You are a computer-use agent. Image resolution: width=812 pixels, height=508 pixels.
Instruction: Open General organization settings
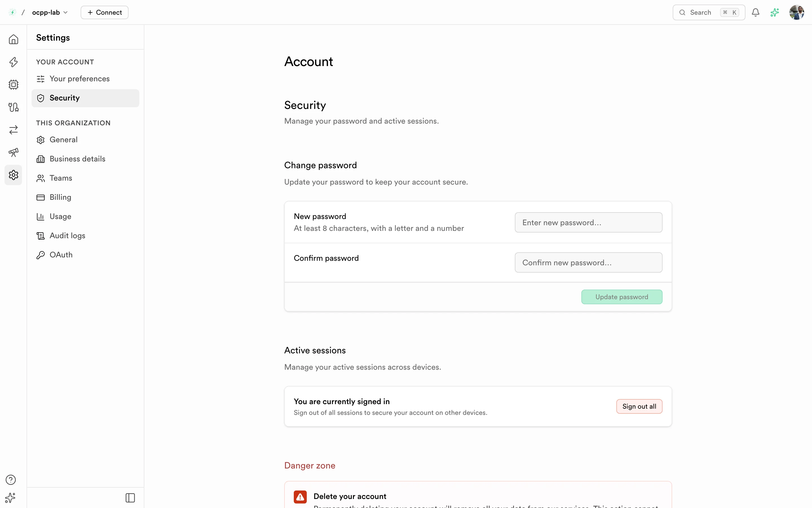[x=85, y=140]
